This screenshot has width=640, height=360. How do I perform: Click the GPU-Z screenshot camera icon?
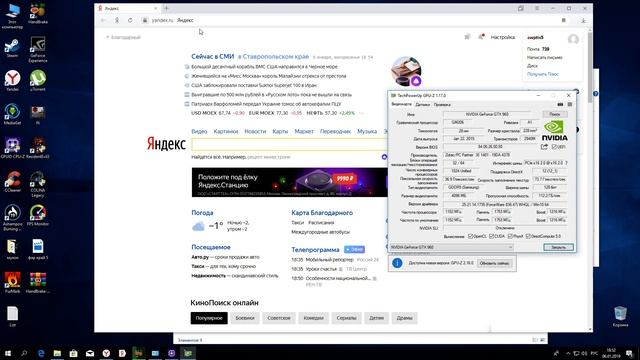tap(560, 104)
